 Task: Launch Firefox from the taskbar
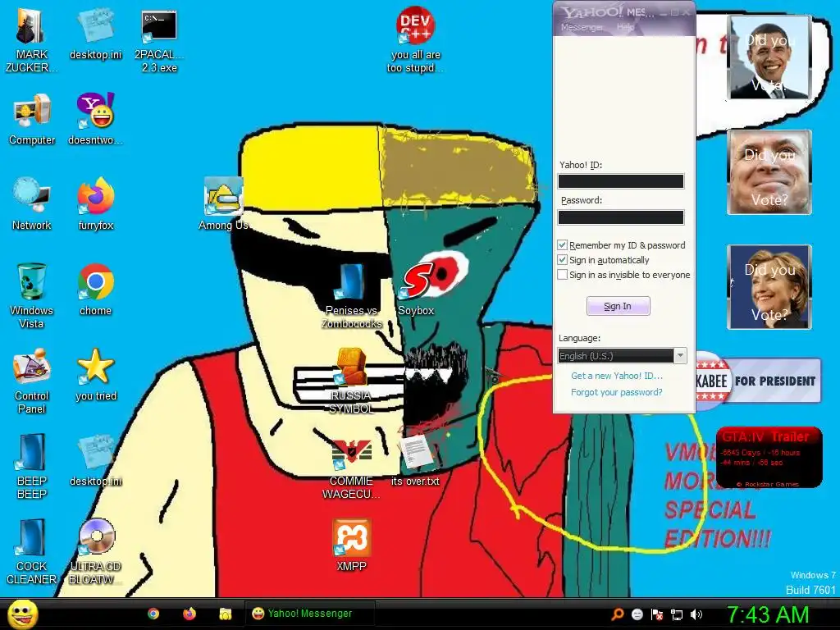tap(189, 614)
